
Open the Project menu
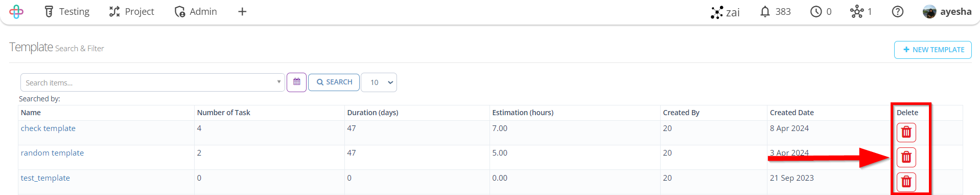pyautogui.click(x=132, y=11)
